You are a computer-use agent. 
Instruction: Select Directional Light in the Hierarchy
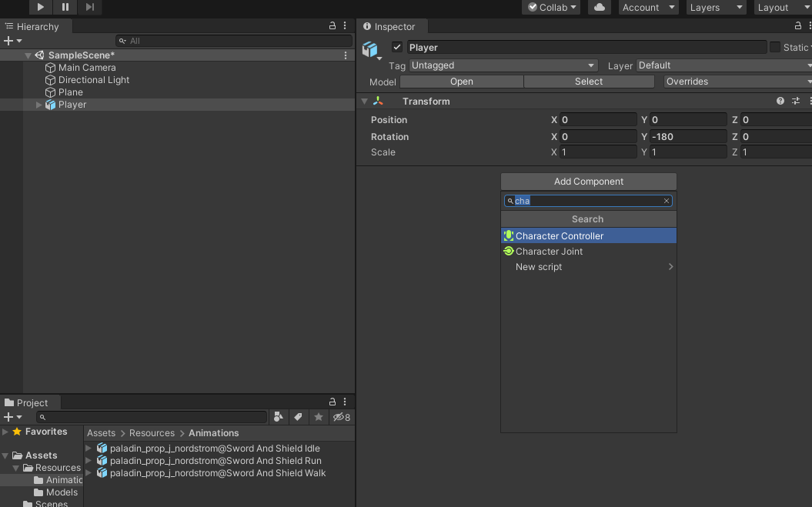[94, 80]
